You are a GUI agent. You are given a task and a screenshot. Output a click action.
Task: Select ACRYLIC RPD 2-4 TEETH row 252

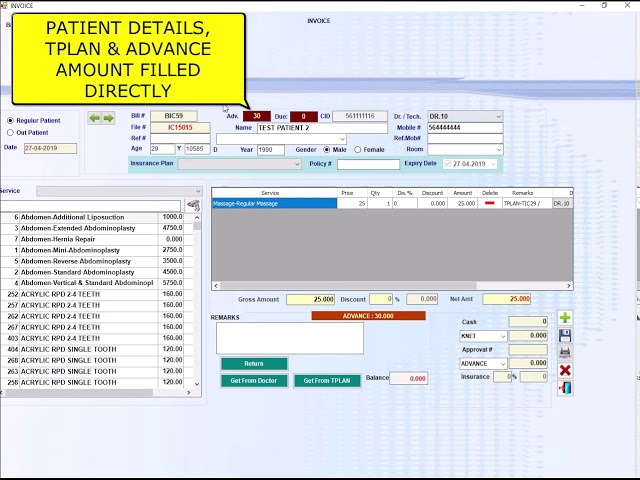pyautogui.click(x=92, y=294)
